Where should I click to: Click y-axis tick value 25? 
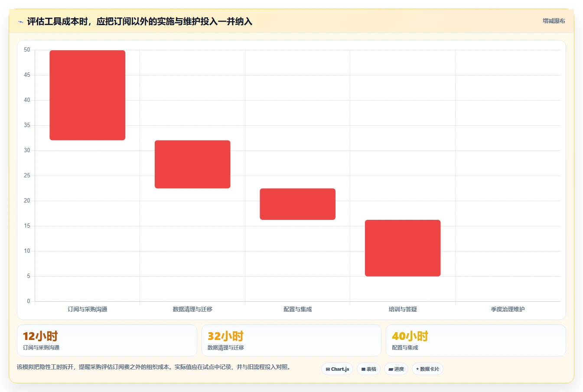coord(27,176)
